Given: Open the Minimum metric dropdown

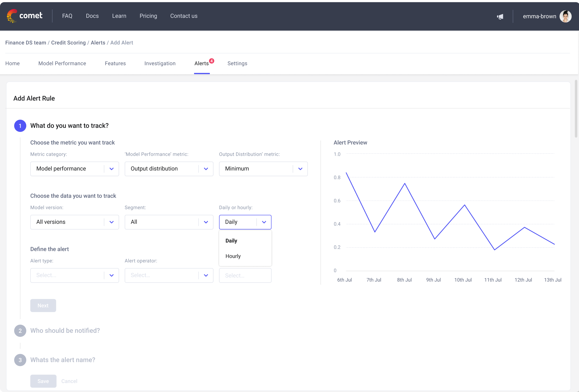Looking at the screenshot, I should click(x=263, y=169).
